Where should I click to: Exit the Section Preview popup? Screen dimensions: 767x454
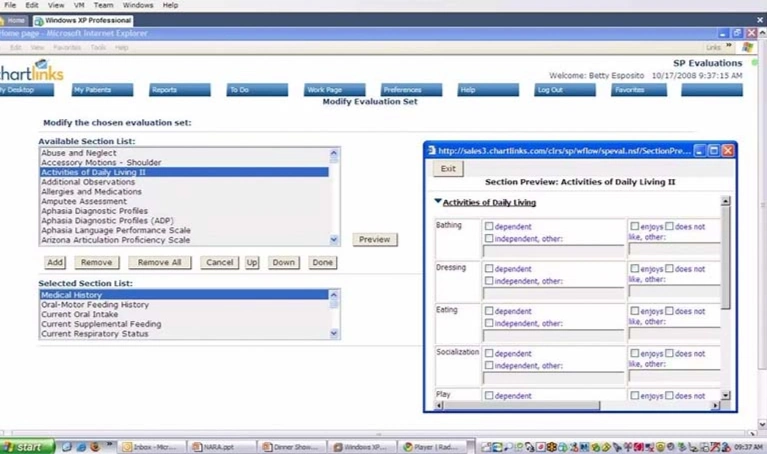click(448, 169)
